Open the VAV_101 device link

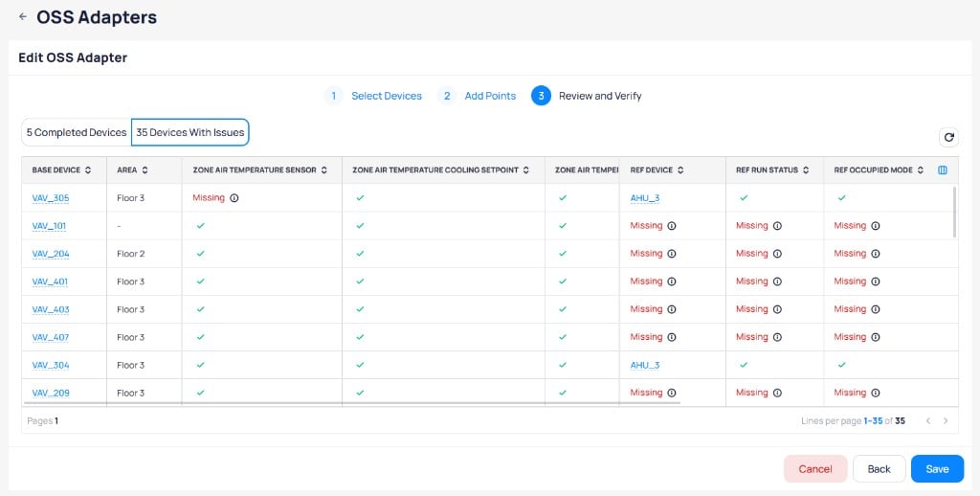coord(49,226)
